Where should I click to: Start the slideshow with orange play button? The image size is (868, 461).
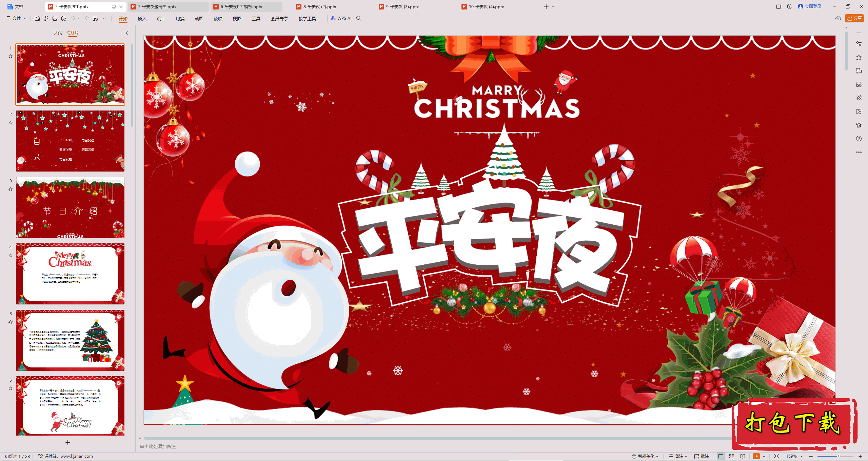click(x=756, y=456)
